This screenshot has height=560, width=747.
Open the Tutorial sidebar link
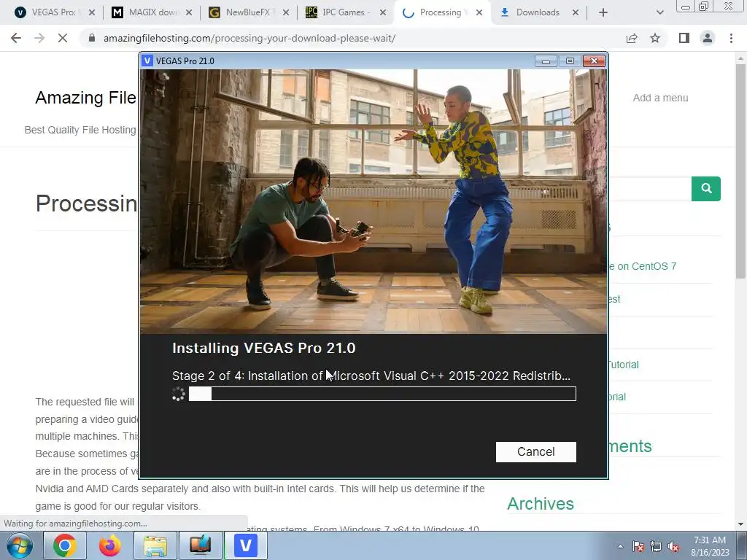(x=623, y=365)
